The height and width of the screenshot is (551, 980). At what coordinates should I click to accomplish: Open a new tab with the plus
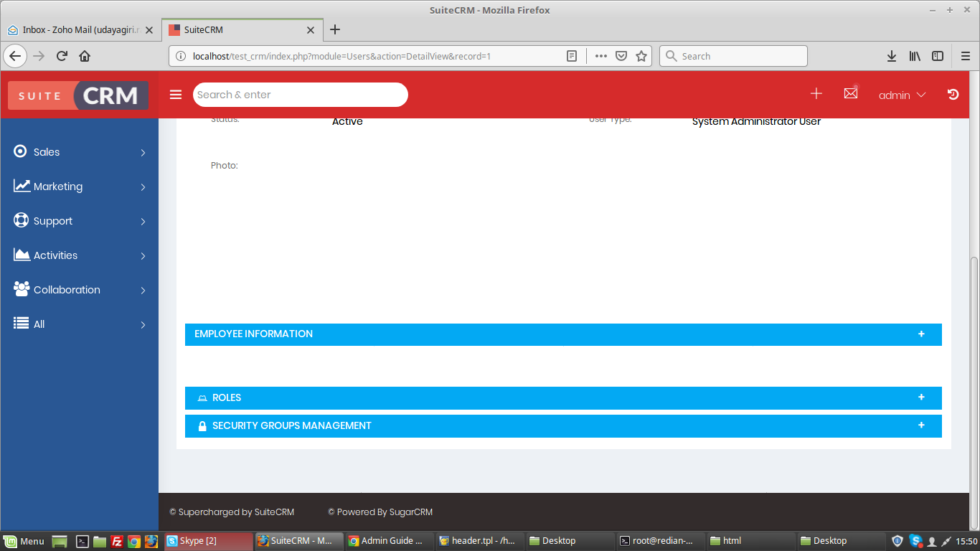[x=334, y=29]
